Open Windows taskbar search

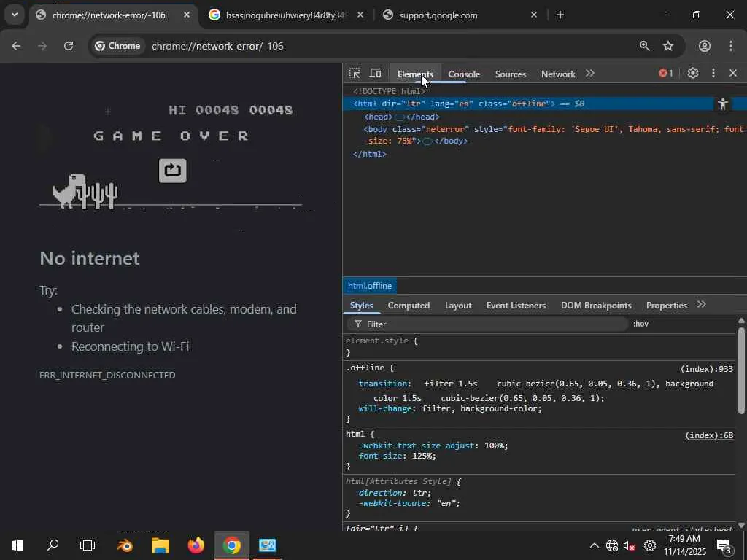tap(53, 545)
